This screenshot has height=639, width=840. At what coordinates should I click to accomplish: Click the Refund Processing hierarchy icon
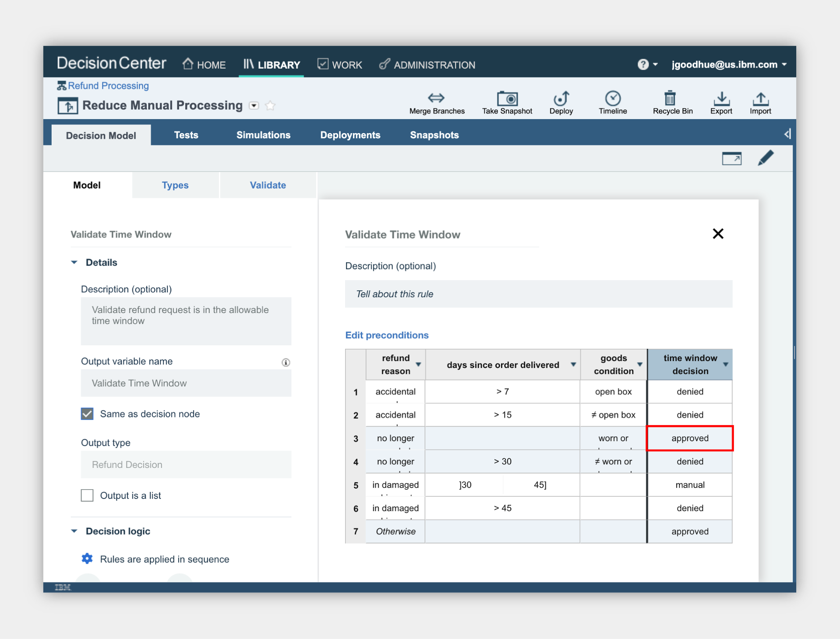(x=62, y=86)
